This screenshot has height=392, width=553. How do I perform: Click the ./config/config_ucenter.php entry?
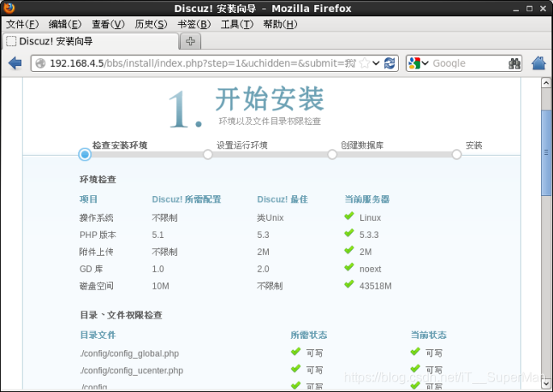(x=132, y=370)
